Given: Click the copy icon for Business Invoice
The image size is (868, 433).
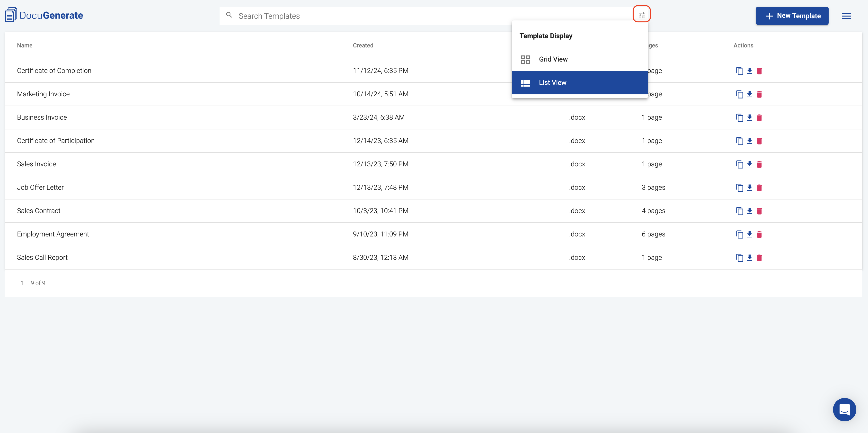Looking at the screenshot, I should 740,117.
